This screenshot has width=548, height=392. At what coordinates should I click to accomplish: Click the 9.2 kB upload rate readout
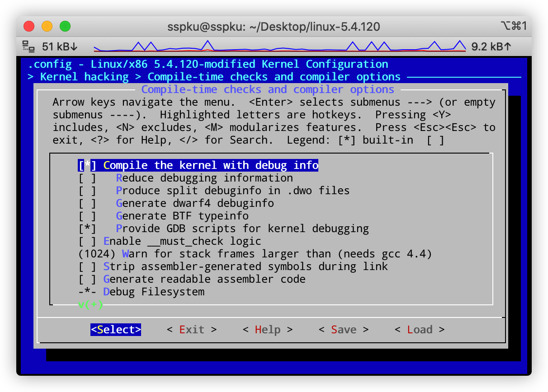(491, 46)
